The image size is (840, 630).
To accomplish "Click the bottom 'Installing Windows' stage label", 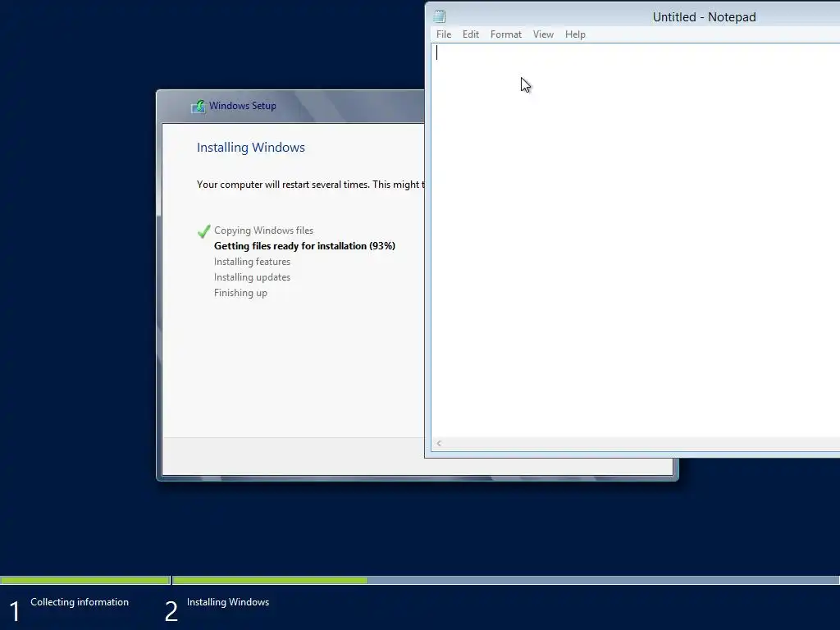I will (x=228, y=602).
